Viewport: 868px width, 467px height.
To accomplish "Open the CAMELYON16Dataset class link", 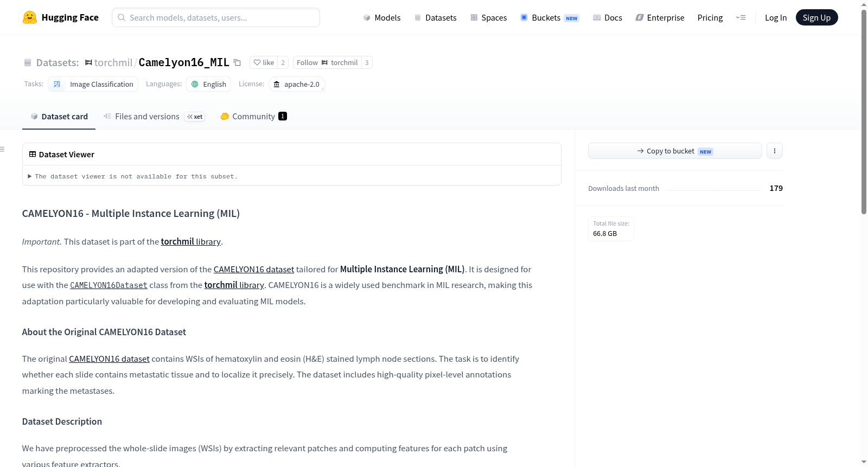I will pyautogui.click(x=108, y=285).
